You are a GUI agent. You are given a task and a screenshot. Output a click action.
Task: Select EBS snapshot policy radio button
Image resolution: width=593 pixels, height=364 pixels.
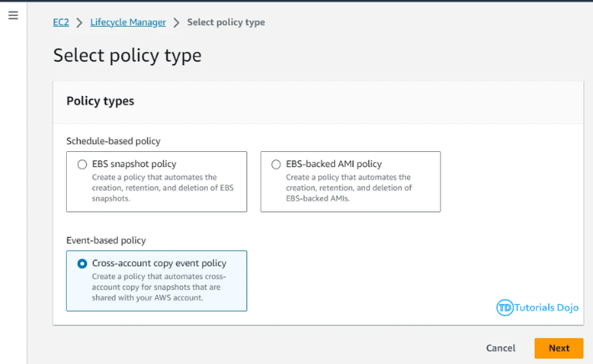[82, 164]
